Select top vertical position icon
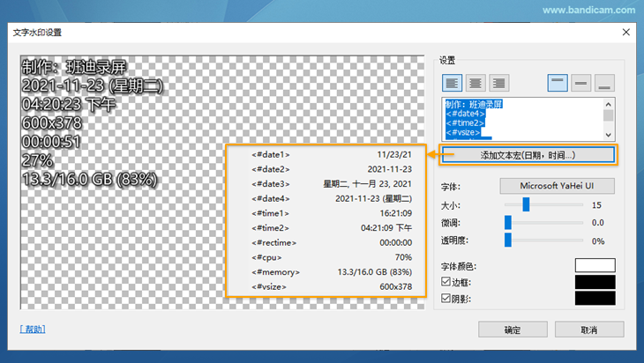Screen dimensions: 644x363 [558, 83]
